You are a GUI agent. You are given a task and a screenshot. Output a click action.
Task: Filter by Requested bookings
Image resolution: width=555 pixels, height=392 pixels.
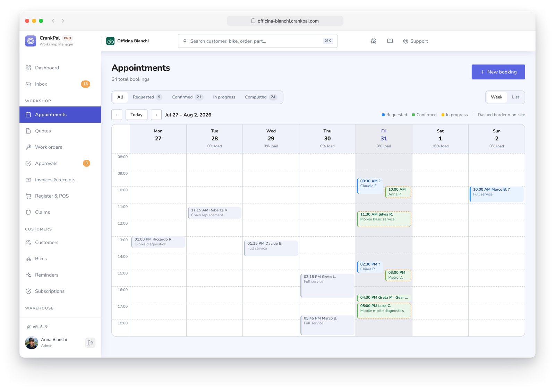[x=147, y=97]
